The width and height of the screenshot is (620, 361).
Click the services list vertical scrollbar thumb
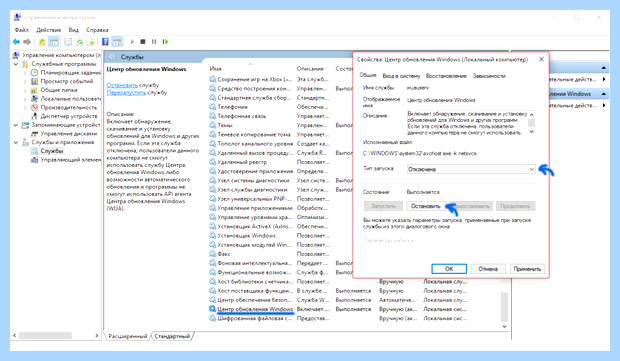504,307
